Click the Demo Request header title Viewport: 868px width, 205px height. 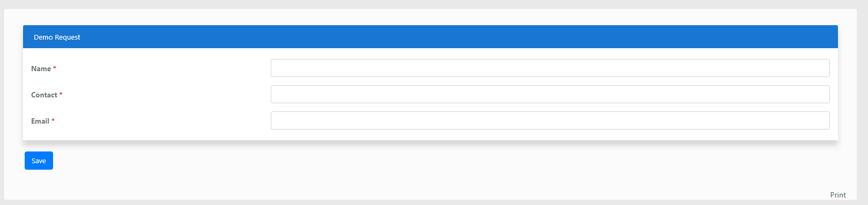pos(57,37)
